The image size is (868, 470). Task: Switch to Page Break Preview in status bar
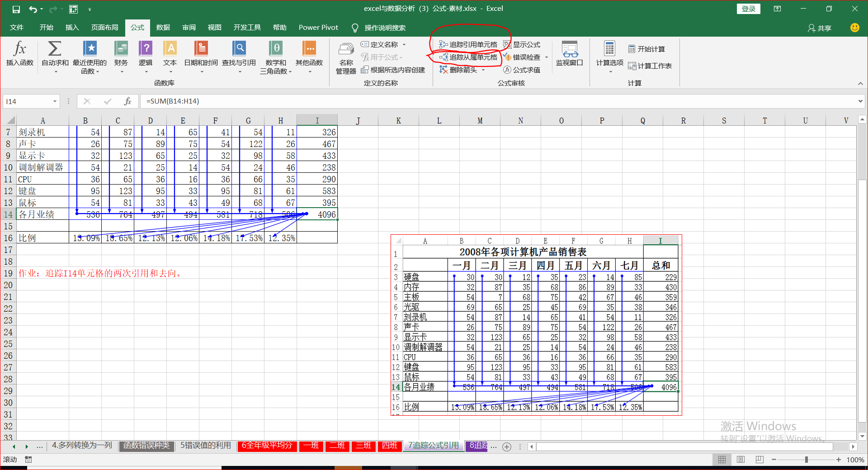click(x=759, y=460)
